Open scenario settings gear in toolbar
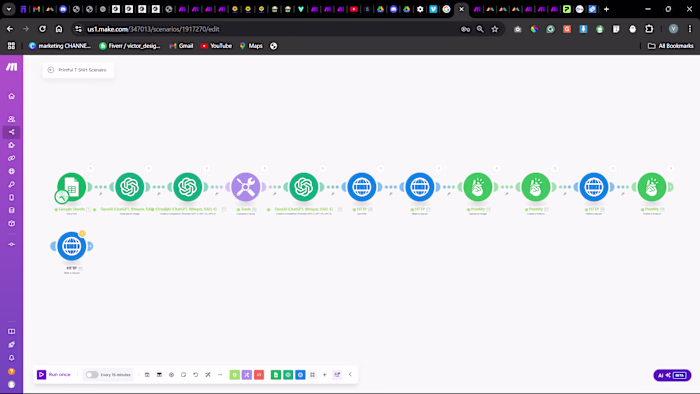Image resolution: width=700 pixels, height=394 pixels. click(171, 375)
